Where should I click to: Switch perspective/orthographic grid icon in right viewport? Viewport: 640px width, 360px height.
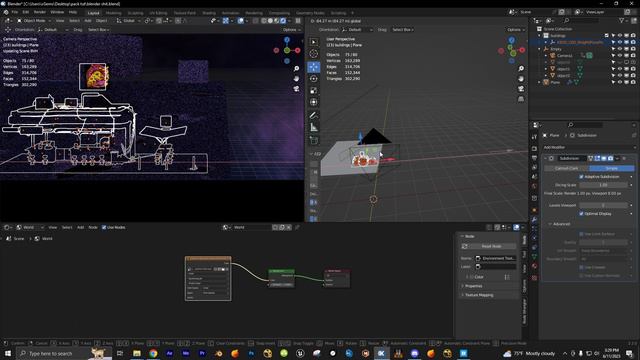point(521,99)
